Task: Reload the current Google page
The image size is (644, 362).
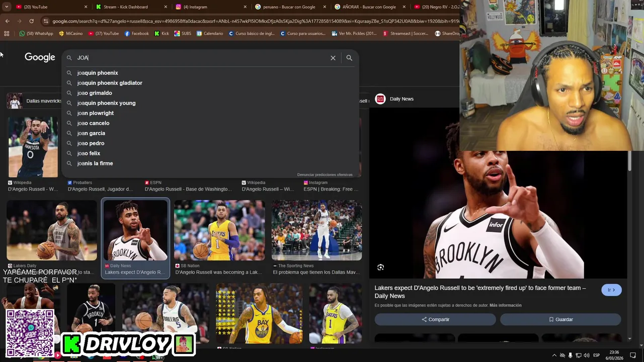Action: coord(31,21)
